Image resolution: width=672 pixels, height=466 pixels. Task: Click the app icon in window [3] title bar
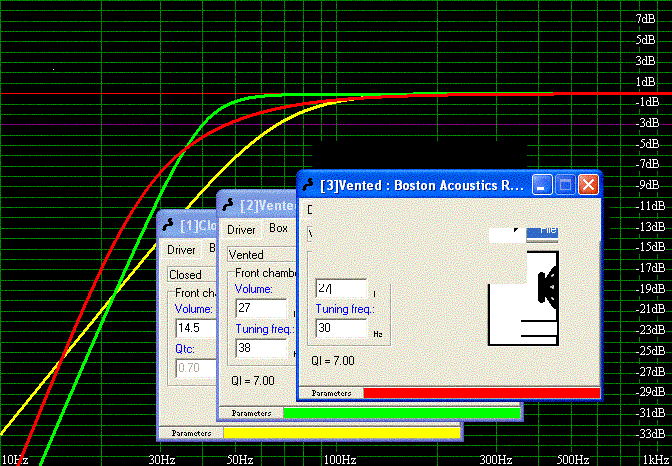point(308,186)
